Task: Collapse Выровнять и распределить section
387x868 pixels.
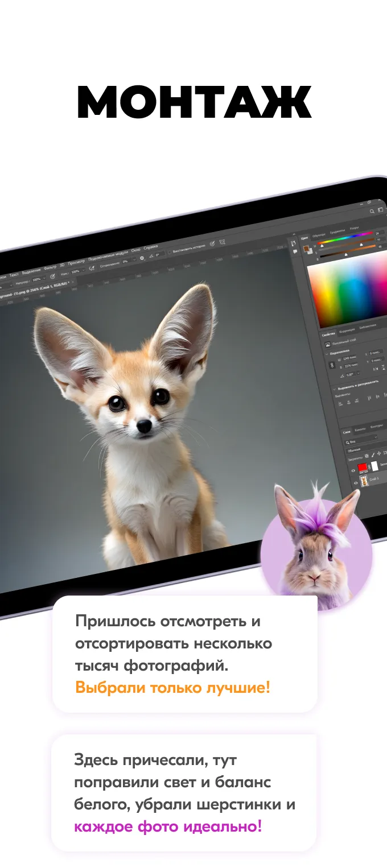Action: point(335,389)
